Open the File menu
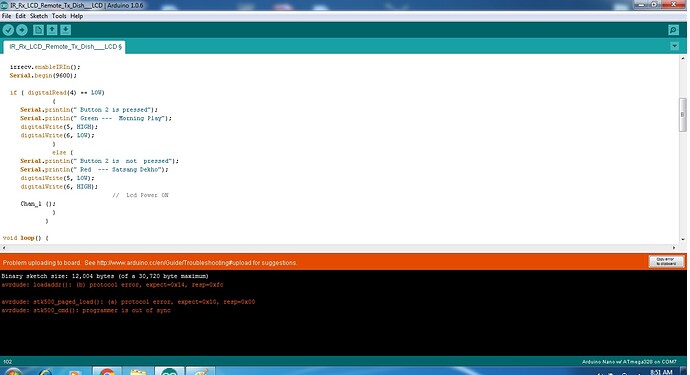690x375 pixels. [x=7, y=16]
